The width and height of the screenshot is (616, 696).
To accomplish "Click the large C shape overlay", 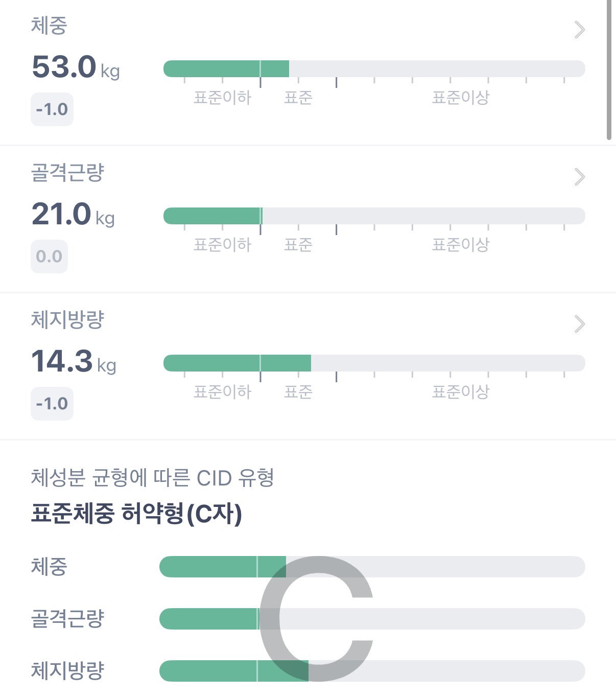I will point(317,618).
